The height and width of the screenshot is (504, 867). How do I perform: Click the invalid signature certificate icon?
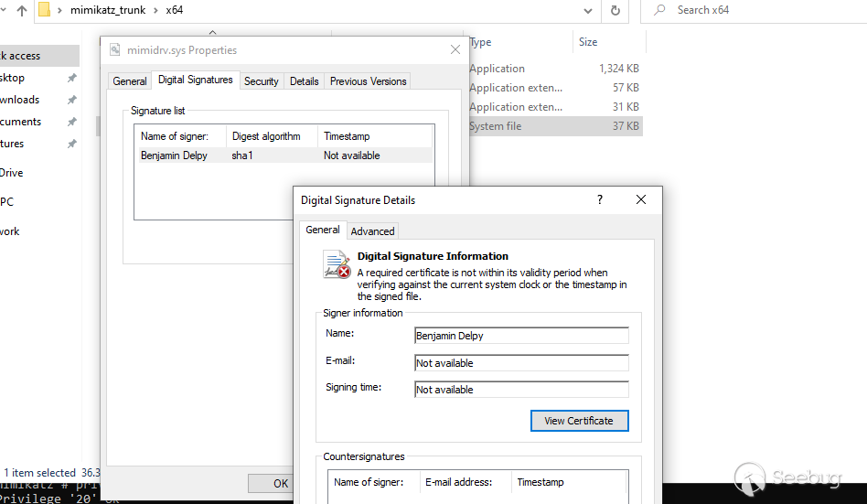pos(337,264)
